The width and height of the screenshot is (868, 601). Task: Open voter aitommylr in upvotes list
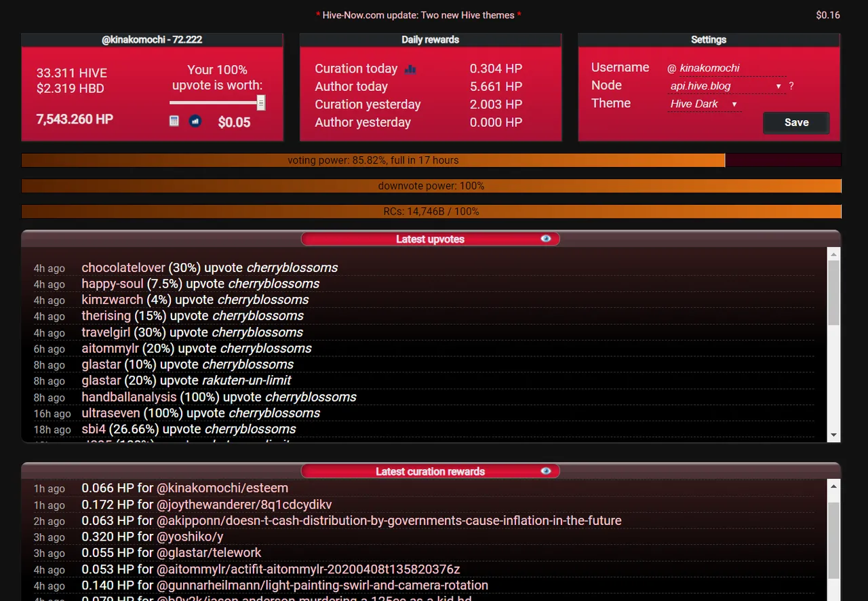(110, 348)
